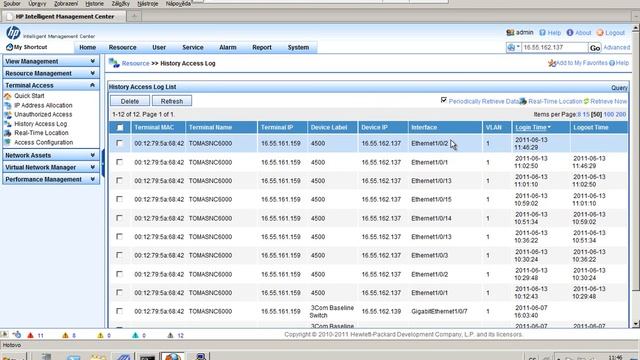Click the Resource breadcrumb icon
Viewport: 640px width, 360px height.
pos(114,63)
